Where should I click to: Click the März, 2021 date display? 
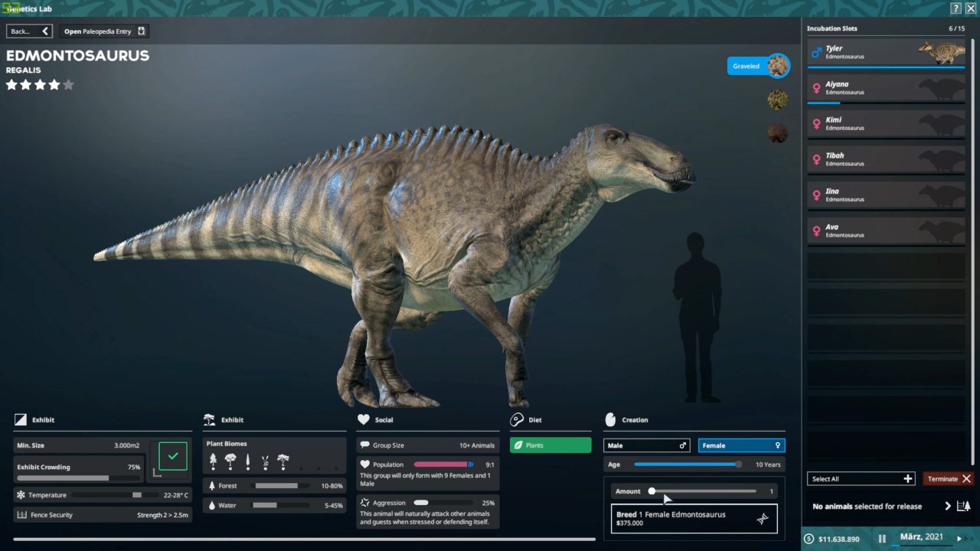pos(922,537)
